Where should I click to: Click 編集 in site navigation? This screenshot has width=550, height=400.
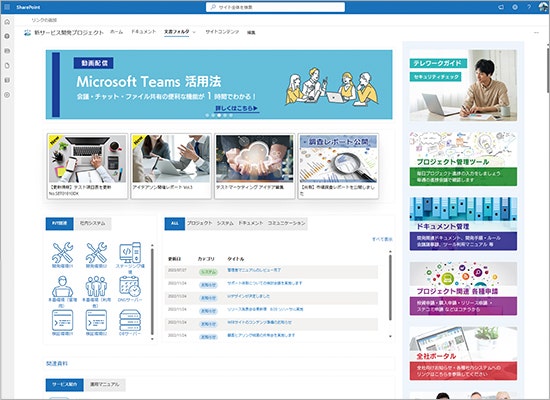(251, 33)
